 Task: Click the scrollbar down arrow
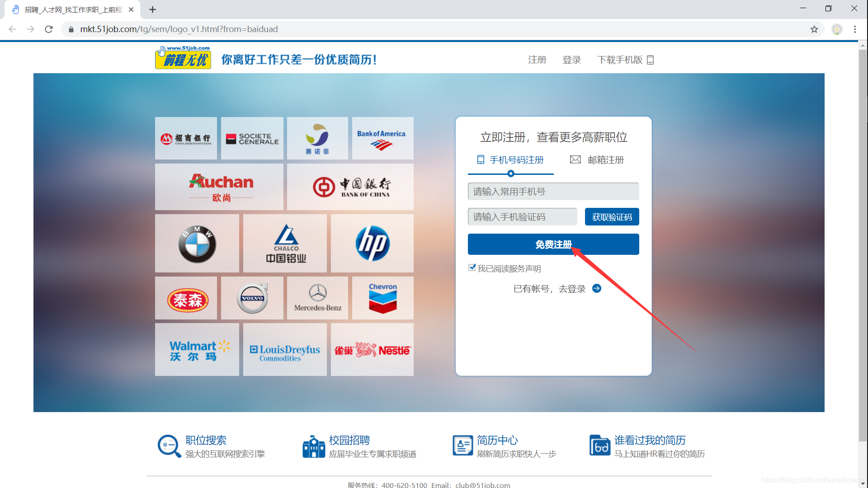863,483
